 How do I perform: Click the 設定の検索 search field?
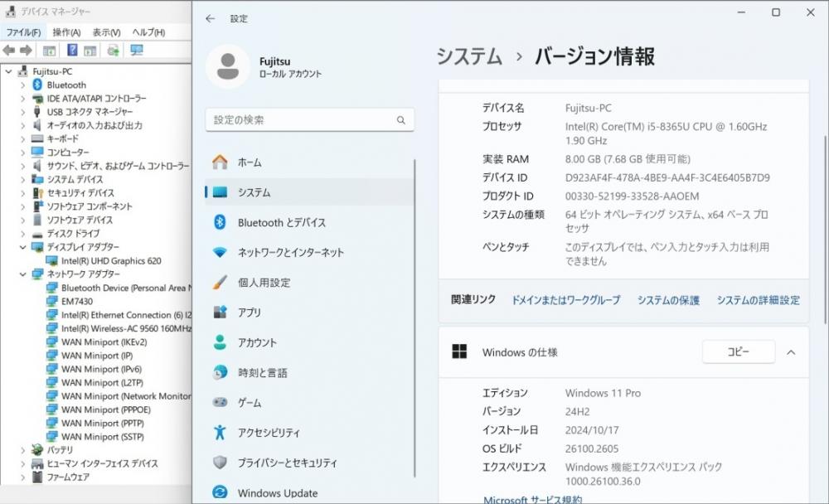pos(309,120)
